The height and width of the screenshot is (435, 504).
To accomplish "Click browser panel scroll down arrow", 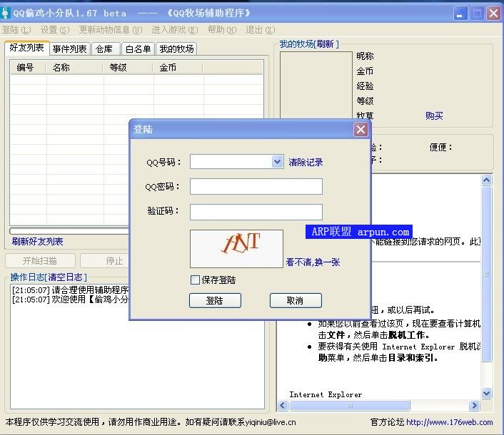I will [x=487, y=393].
